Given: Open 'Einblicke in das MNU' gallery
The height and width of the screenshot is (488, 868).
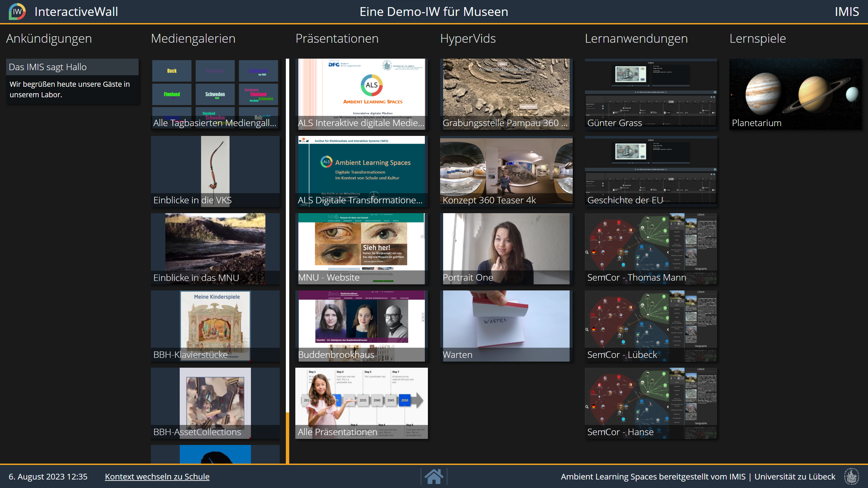Looking at the screenshot, I should pos(215,249).
